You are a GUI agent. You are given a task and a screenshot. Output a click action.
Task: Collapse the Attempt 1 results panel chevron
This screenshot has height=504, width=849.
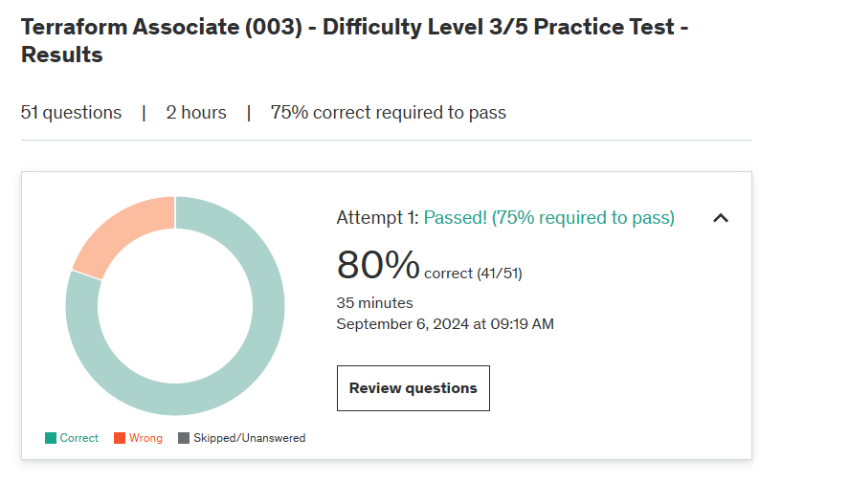coord(721,218)
